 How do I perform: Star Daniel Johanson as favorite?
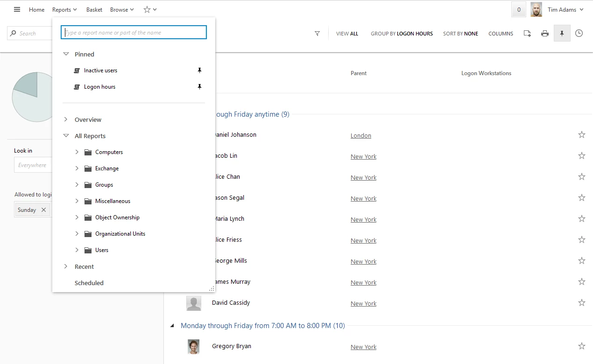[x=582, y=135]
